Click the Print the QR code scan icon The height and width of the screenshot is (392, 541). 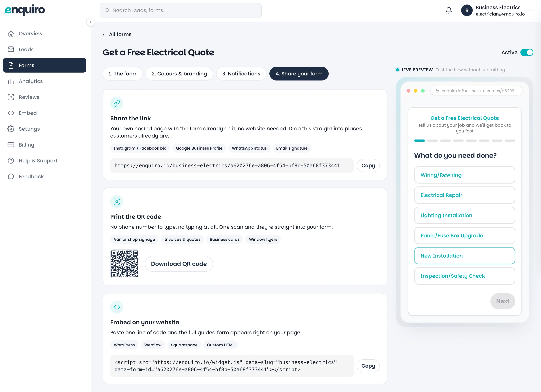(117, 202)
